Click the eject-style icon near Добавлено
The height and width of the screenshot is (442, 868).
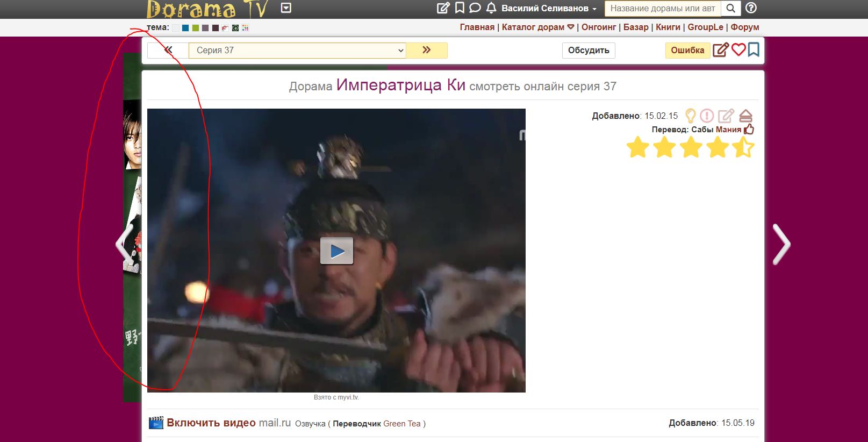tap(745, 116)
